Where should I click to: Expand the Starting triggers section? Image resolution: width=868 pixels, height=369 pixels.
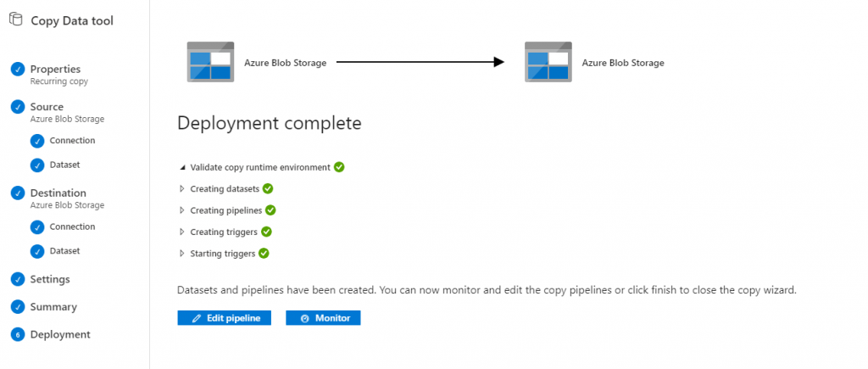[181, 254]
